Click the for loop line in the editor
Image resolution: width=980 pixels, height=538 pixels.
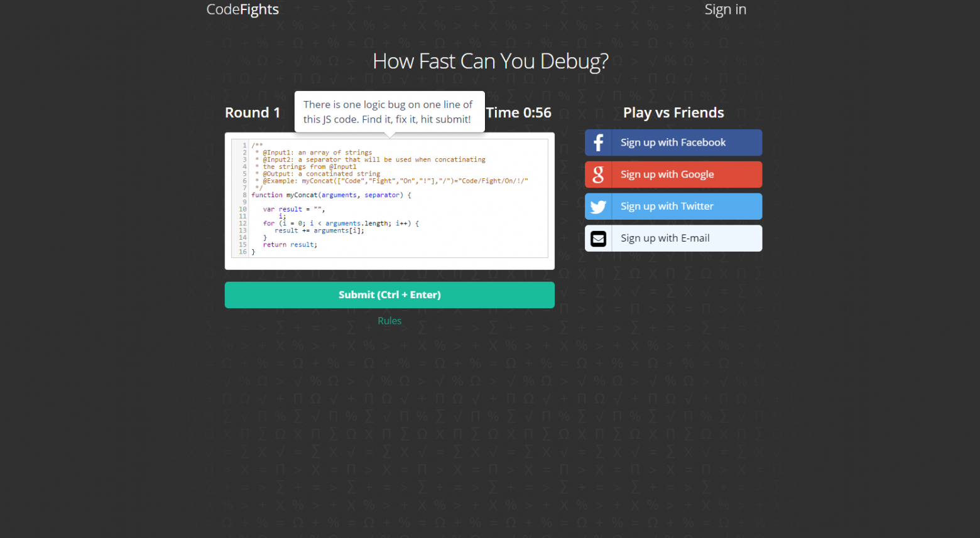(x=341, y=223)
